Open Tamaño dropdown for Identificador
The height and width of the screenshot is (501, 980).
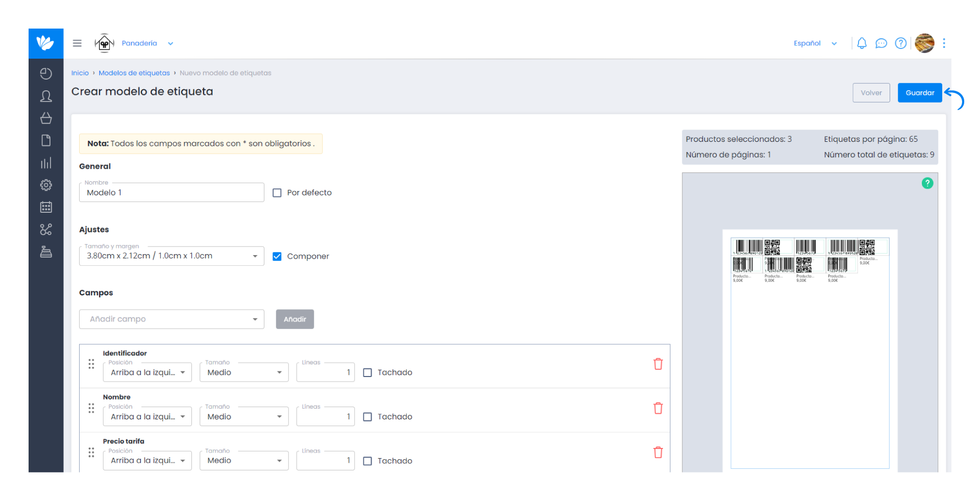coord(244,372)
